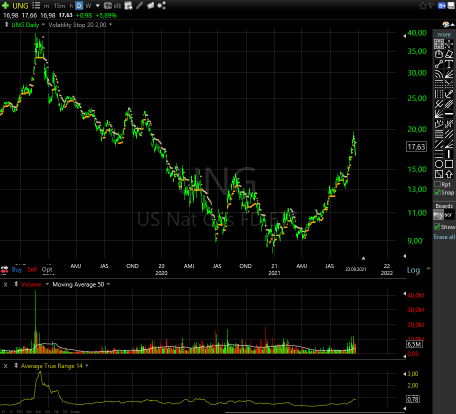Click the green plus add-symbol icon
The width and height of the screenshot is (456, 414).
coord(5,5)
